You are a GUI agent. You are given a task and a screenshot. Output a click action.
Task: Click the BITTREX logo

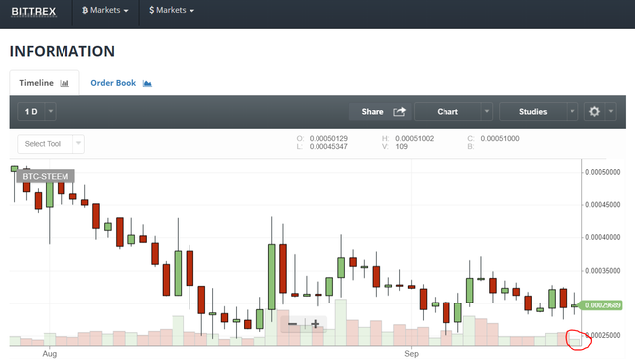(x=33, y=11)
